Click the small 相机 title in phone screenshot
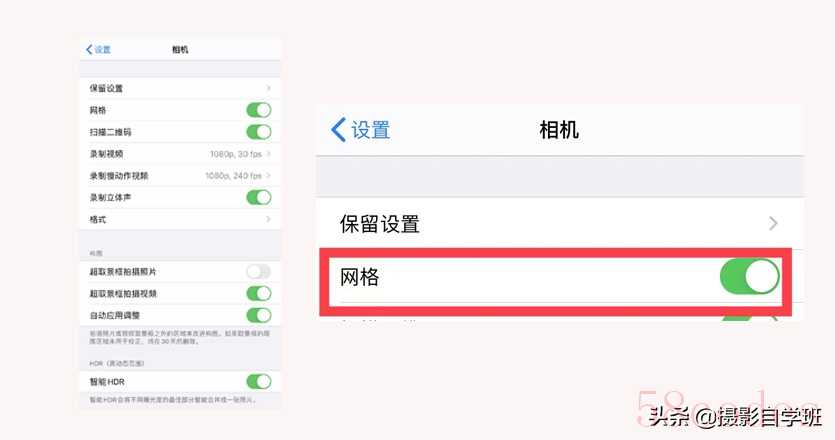The image size is (835, 440). 180,50
